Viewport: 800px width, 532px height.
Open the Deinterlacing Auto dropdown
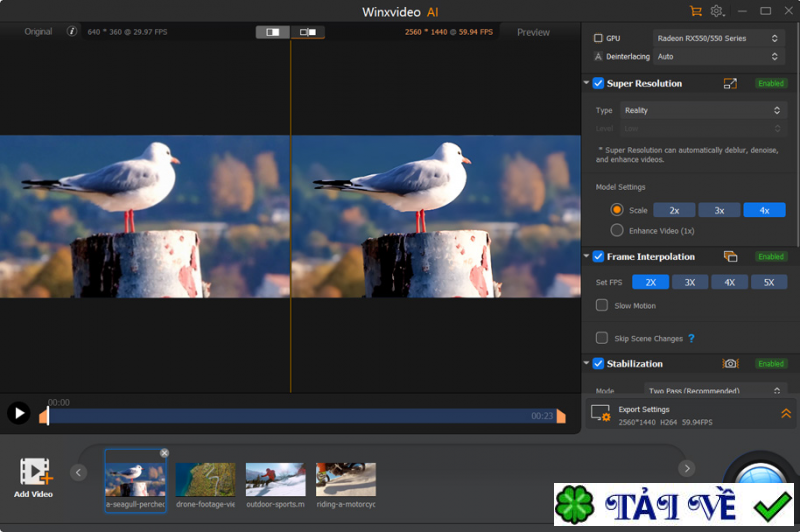[716, 57]
